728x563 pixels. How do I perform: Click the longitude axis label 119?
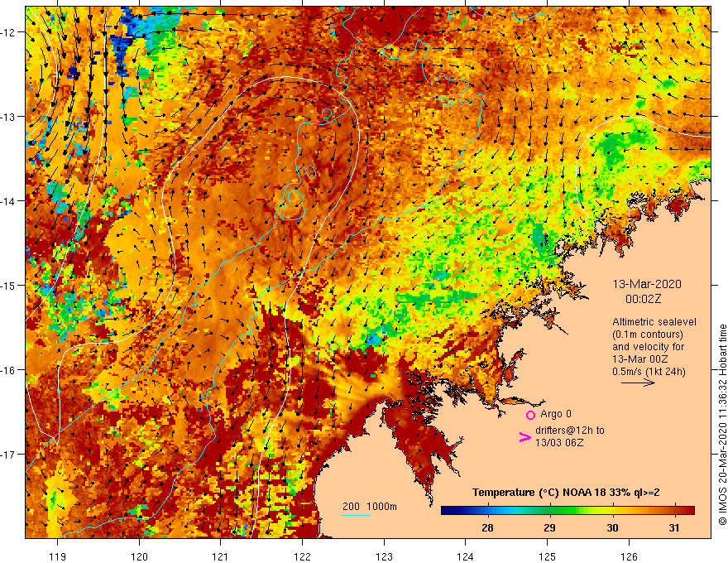[58, 556]
